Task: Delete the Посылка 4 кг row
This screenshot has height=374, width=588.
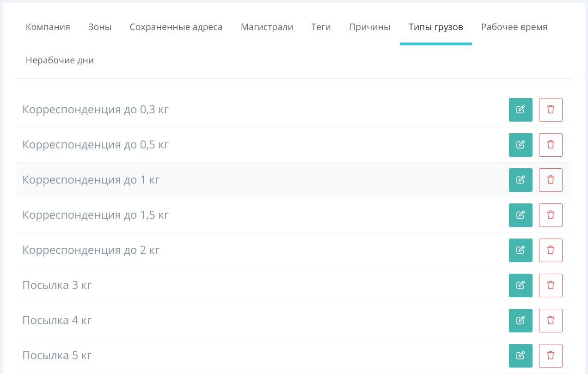Action: pos(551,320)
